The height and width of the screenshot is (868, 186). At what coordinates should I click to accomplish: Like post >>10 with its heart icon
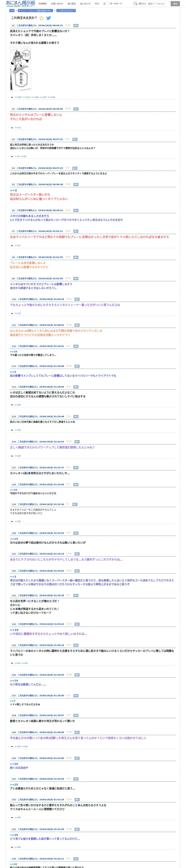pos(68,299)
